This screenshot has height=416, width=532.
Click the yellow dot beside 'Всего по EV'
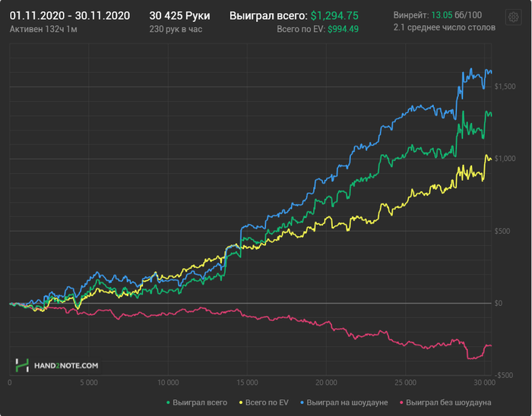241,403
